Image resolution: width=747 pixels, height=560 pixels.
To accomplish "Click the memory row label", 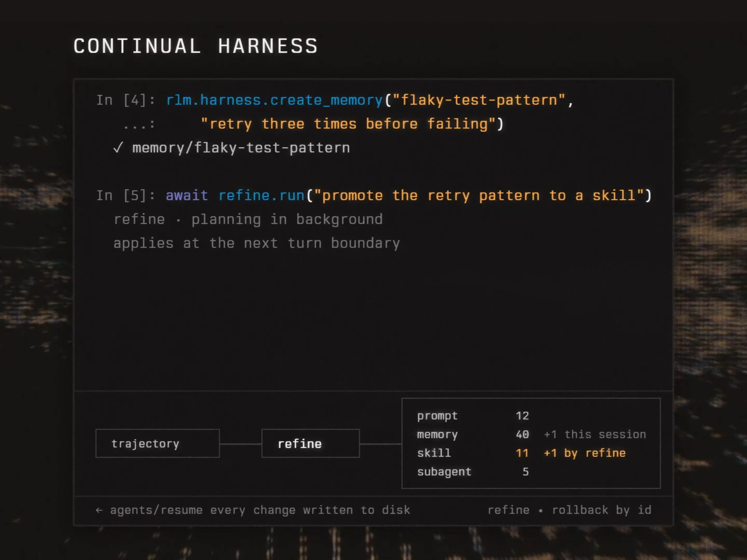I will [x=437, y=435].
